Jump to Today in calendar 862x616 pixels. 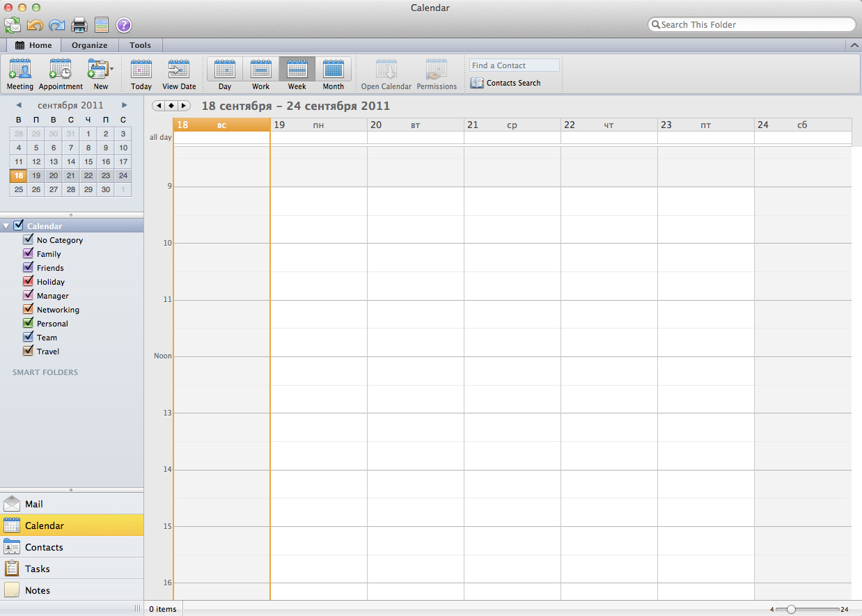point(141,70)
